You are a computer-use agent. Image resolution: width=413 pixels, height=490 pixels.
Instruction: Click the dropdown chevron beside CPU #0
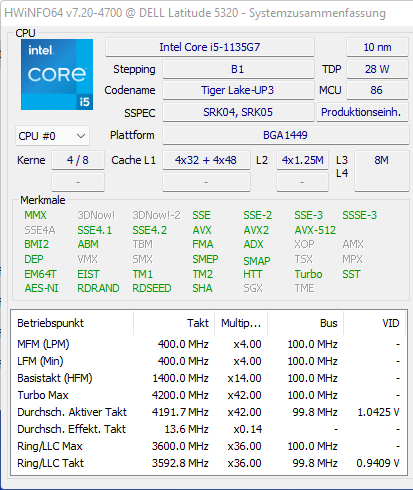click(x=81, y=136)
